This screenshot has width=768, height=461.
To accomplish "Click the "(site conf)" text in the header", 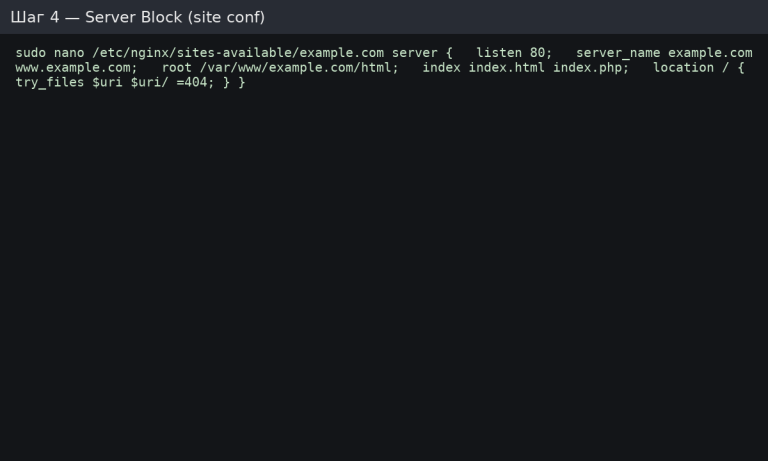I will tap(226, 18).
